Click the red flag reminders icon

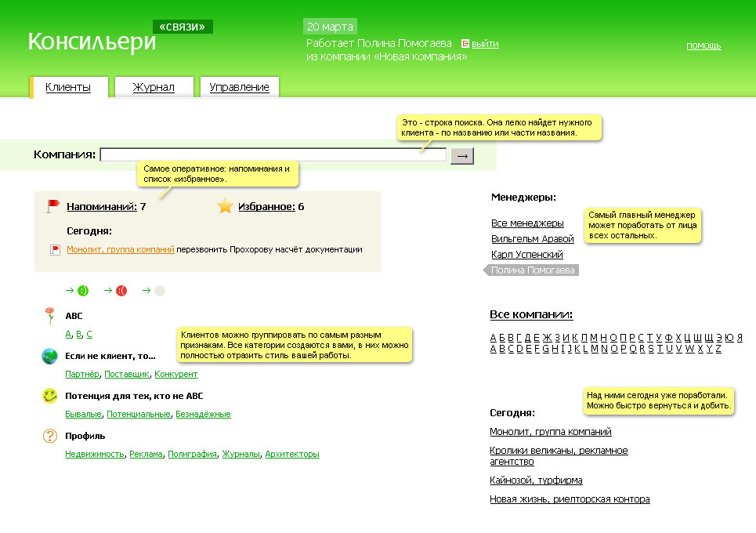pyautogui.click(x=52, y=206)
